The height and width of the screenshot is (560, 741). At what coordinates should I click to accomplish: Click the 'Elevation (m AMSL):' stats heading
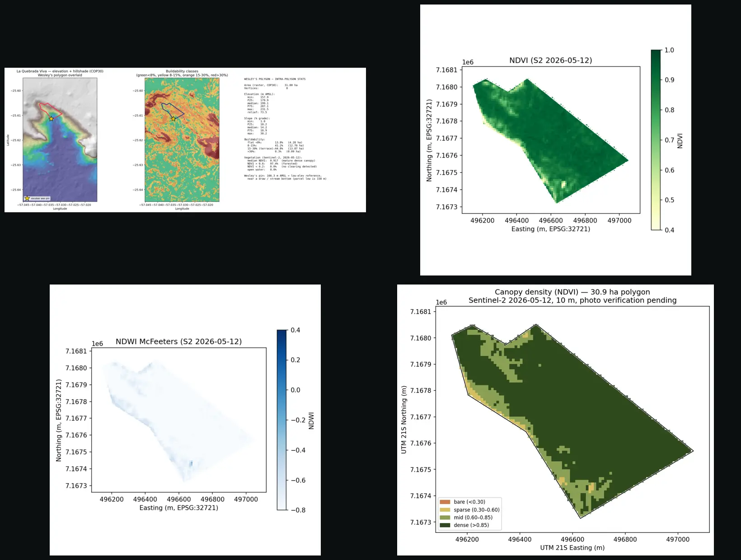pos(259,94)
